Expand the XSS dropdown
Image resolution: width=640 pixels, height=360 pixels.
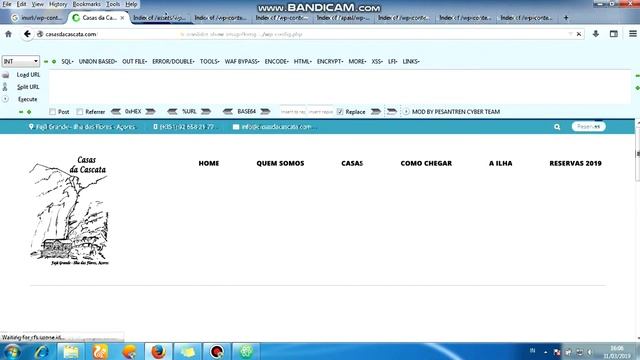point(377,61)
